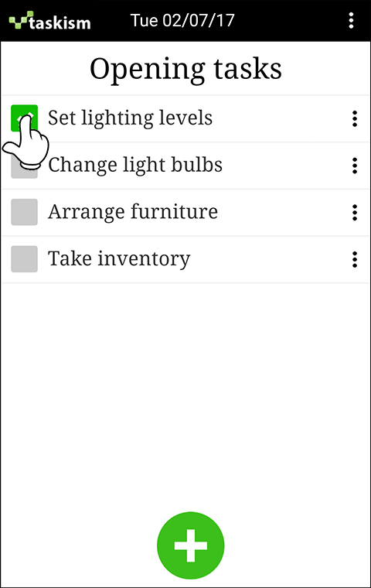371x588 pixels.
Task: Open the Change light bulbs task
Action: coord(135,166)
